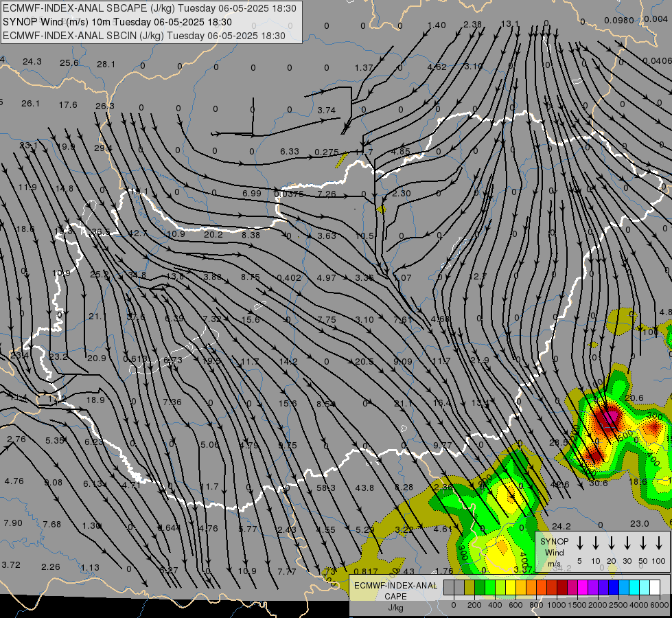Click the 50 m/s wind arrow in legend
Image resolution: width=672 pixels, height=618 pixels.
(x=643, y=542)
